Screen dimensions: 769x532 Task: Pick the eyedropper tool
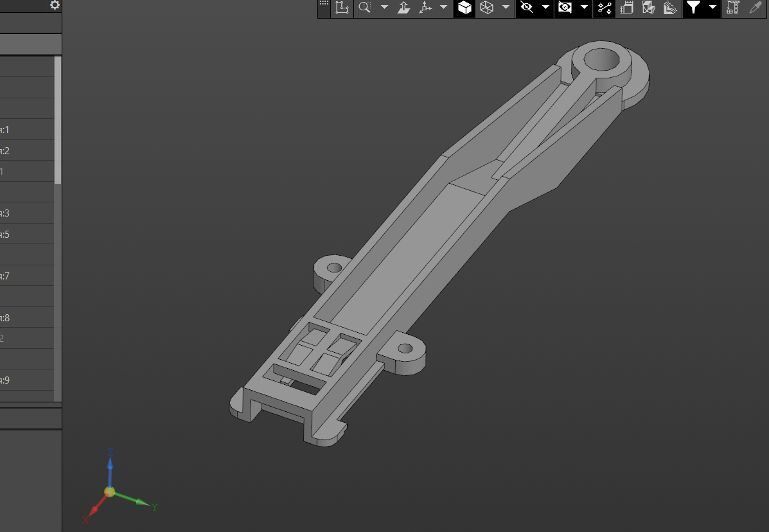coord(756,7)
